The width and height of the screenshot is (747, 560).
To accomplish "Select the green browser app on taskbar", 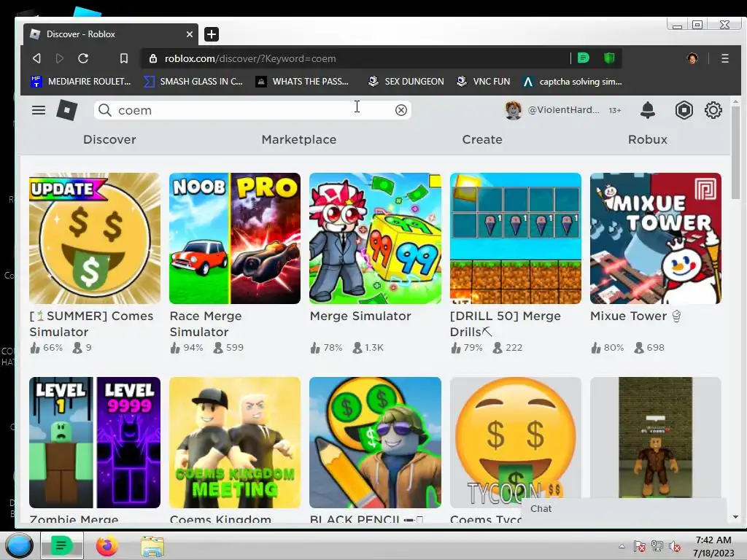I will point(61,545).
